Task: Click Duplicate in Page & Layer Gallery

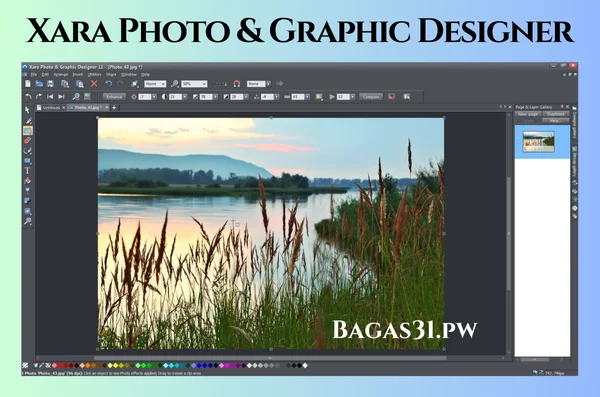Action: (x=556, y=114)
